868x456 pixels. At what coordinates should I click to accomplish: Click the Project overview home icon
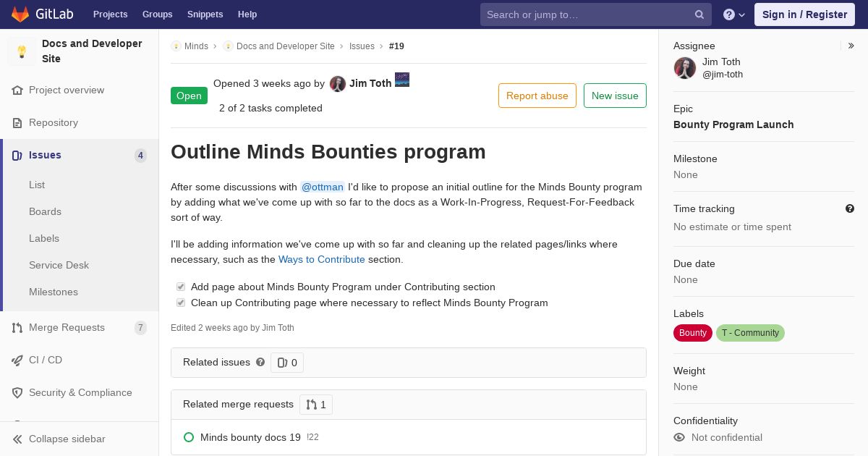[x=17, y=90]
